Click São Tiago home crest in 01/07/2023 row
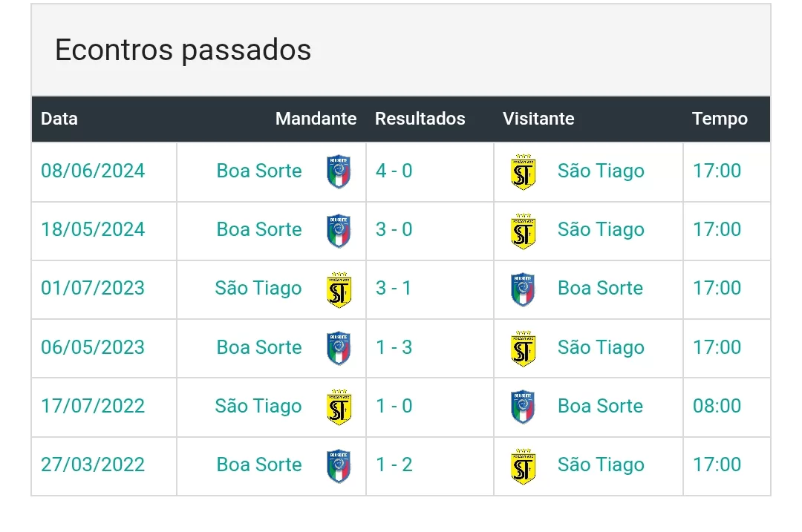 tap(339, 289)
